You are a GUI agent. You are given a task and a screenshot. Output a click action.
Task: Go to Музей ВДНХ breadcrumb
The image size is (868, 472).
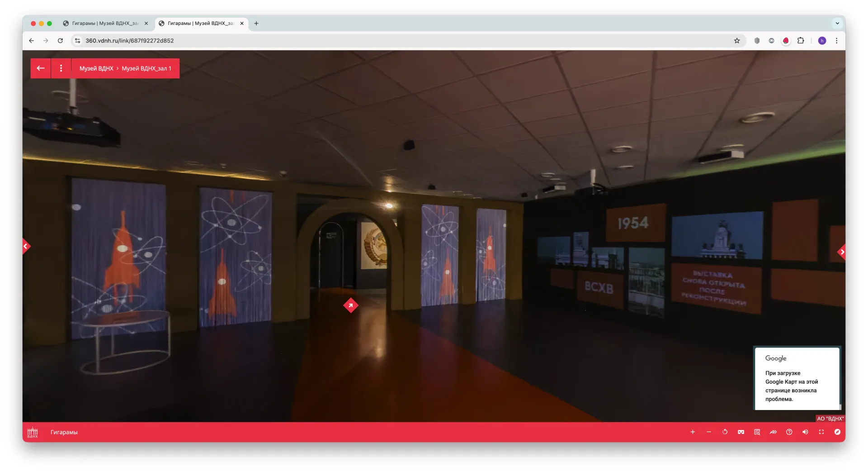(x=96, y=68)
